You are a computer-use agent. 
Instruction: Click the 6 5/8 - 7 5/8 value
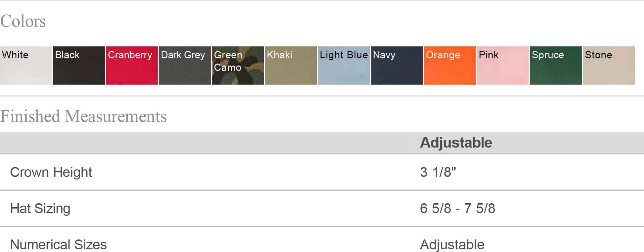457,208
